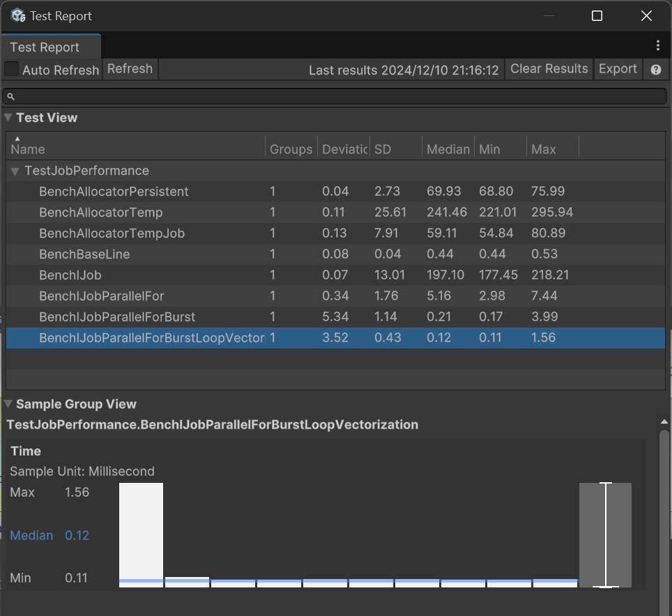Select the BenchAllocatorTemp test row
Viewport: 672px width, 616px height.
coord(100,213)
